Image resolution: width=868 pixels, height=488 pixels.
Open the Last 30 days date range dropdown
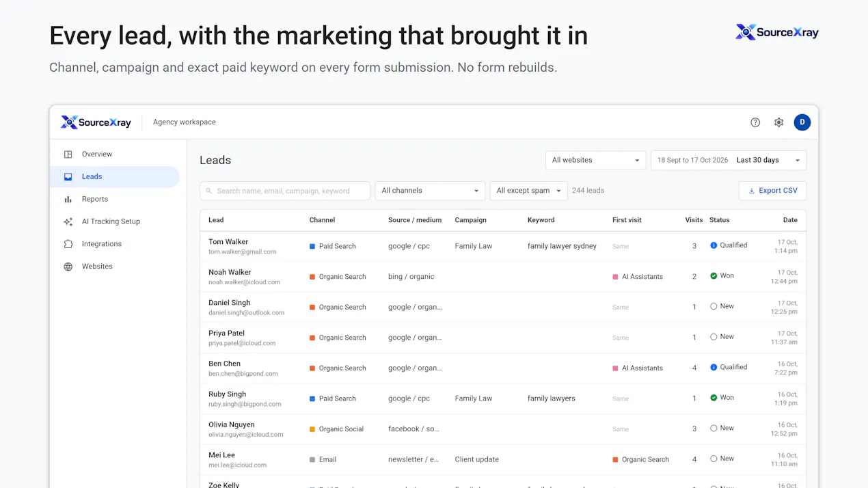pos(729,160)
